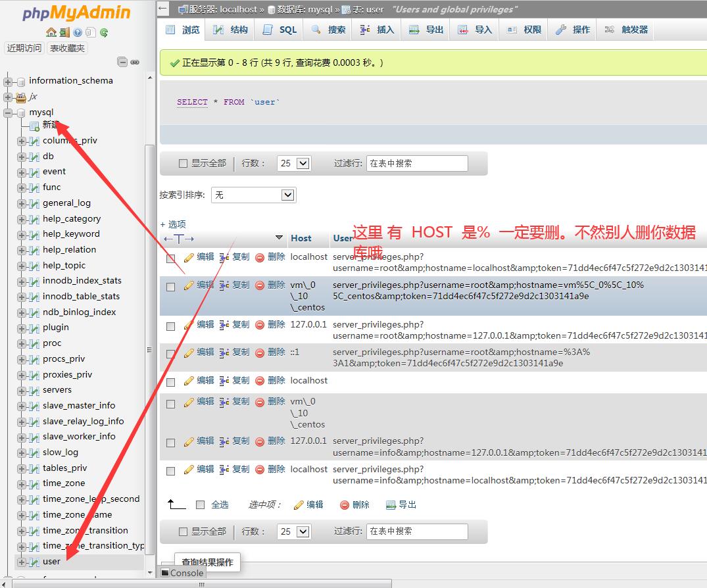The image size is (707, 588).
Task: Click the logout door icon
Action: tap(64, 32)
